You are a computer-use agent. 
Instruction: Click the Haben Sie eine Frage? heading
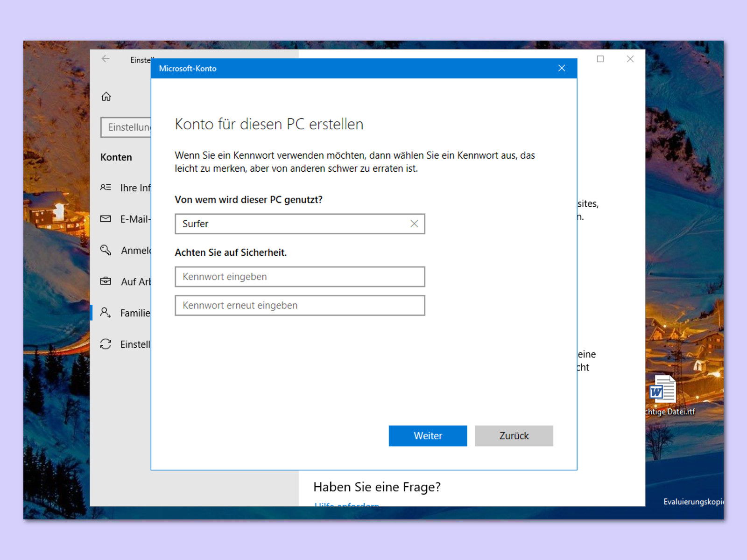pyautogui.click(x=377, y=487)
